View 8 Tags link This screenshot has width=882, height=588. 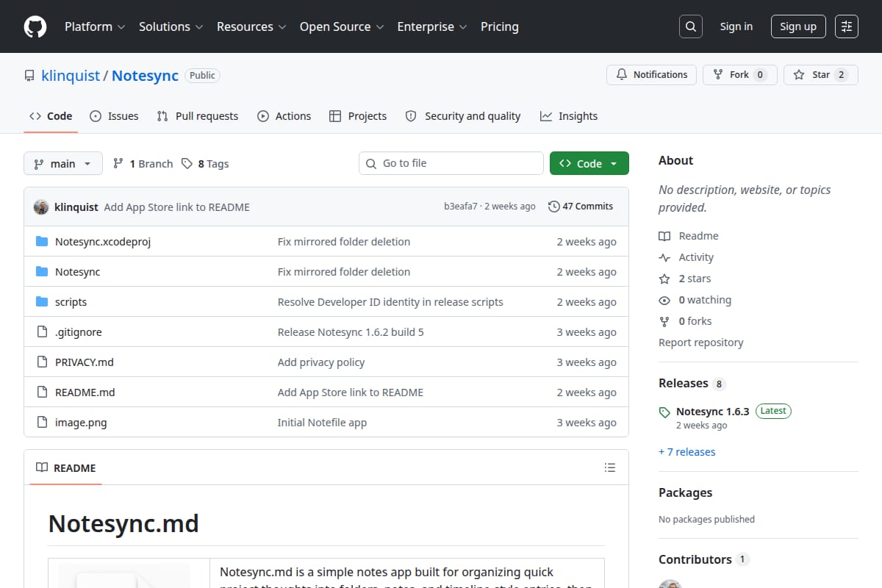point(205,164)
